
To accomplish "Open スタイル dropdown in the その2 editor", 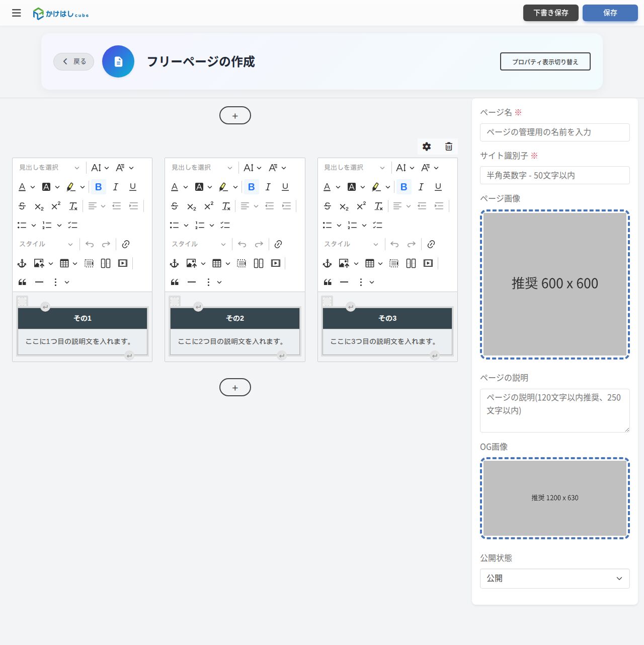I will pyautogui.click(x=199, y=244).
